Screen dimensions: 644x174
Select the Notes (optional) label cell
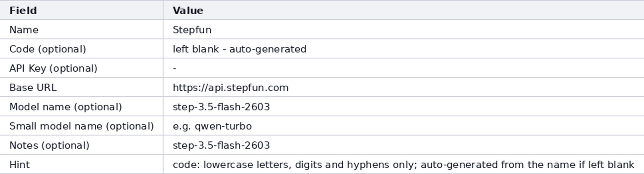coord(81,145)
